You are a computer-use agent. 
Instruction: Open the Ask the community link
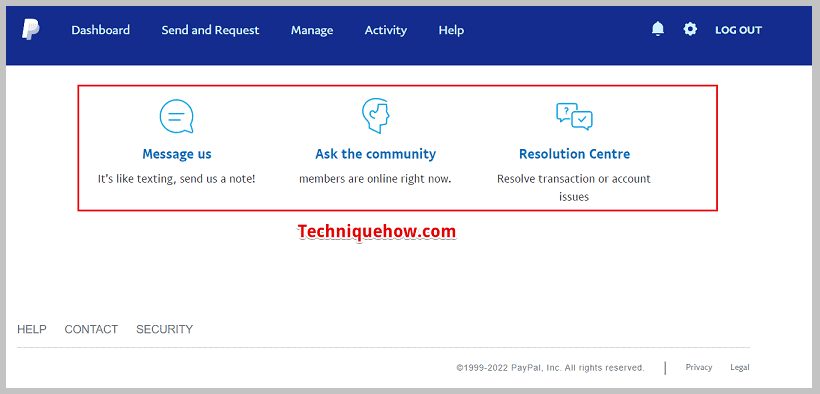pos(375,154)
